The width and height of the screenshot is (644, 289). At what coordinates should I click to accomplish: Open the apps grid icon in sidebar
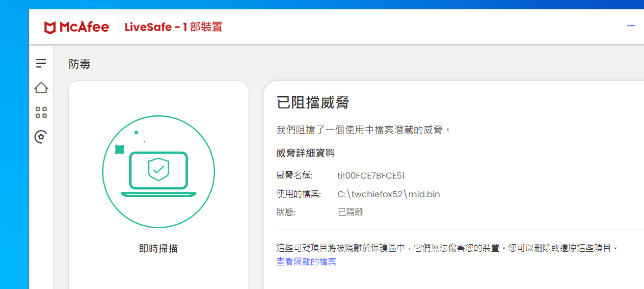pyautogui.click(x=41, y=112)
